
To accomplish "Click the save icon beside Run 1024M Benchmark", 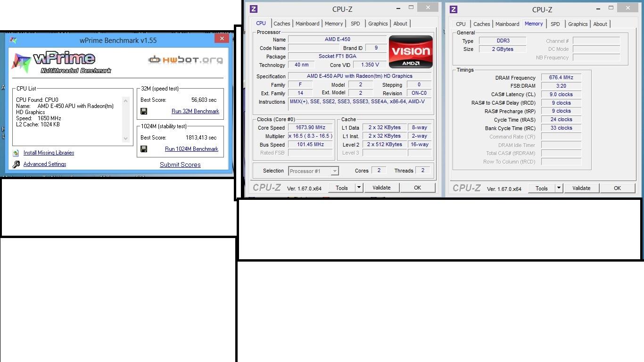I will point(144,149).
